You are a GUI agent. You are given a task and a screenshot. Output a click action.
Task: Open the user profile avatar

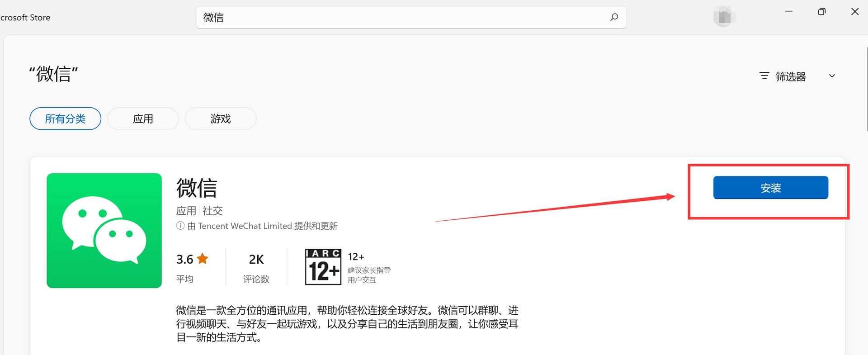coord(724,17)
